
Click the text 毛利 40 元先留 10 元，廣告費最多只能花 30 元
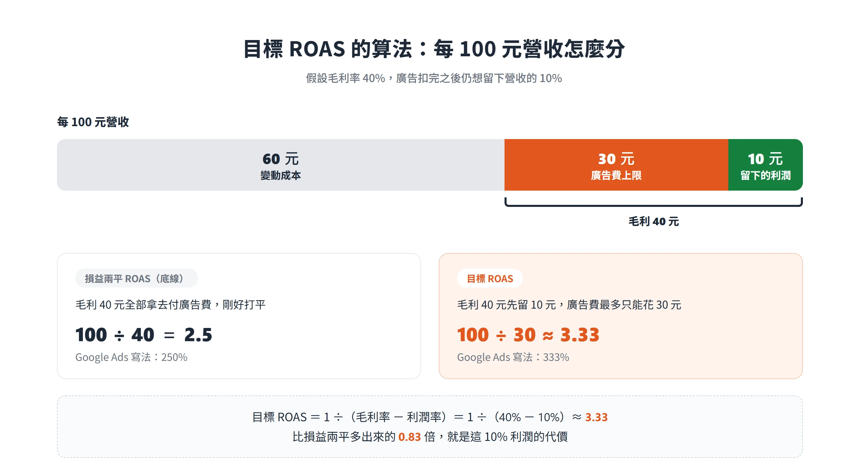coord(569,305)
